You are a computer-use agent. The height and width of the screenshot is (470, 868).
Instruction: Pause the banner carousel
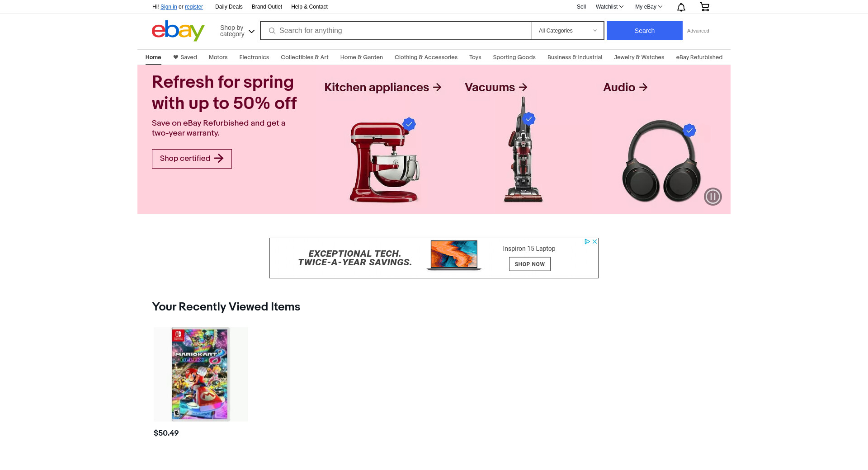pyautogui.click(x=713, y=197)
